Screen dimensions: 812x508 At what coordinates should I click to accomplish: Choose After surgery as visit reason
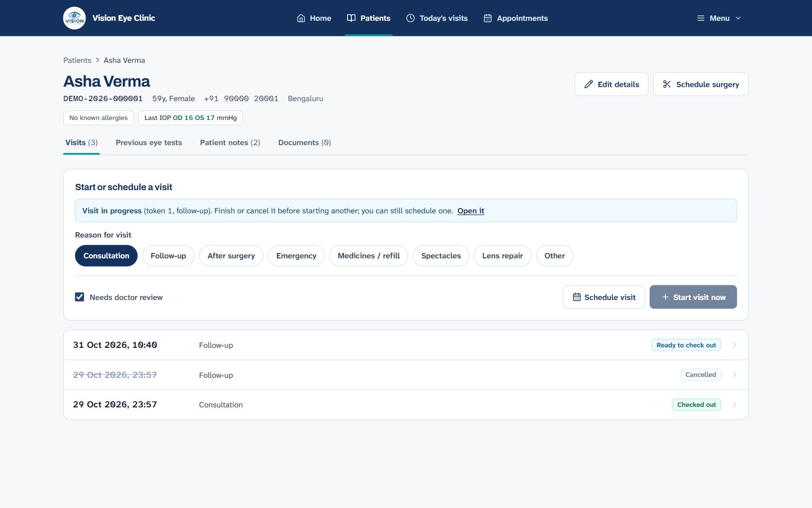pos(231,255)
